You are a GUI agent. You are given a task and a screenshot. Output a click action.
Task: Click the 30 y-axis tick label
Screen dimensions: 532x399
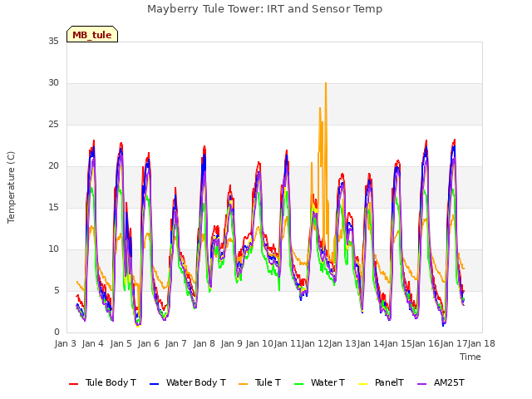(x=53, y=83)
